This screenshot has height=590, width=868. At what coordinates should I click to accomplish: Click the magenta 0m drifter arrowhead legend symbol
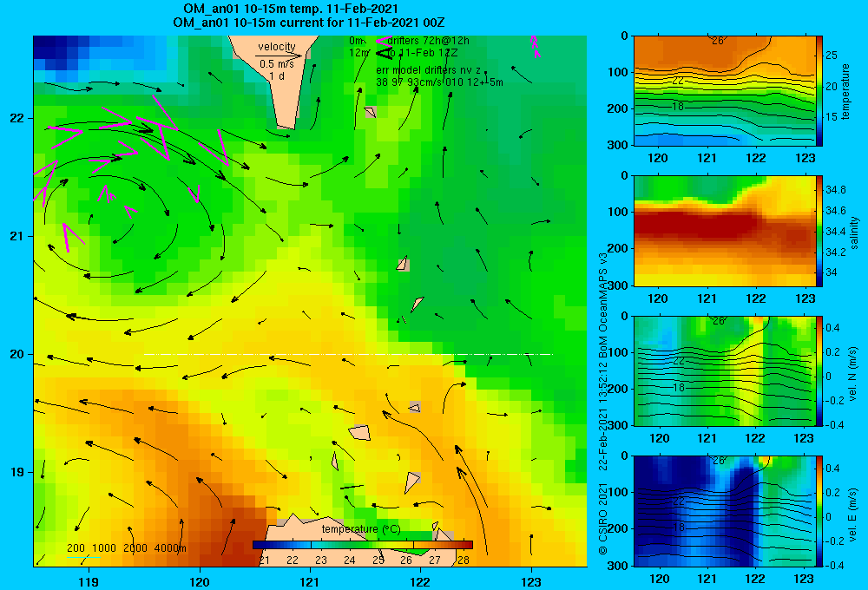[x=383, y=41]
